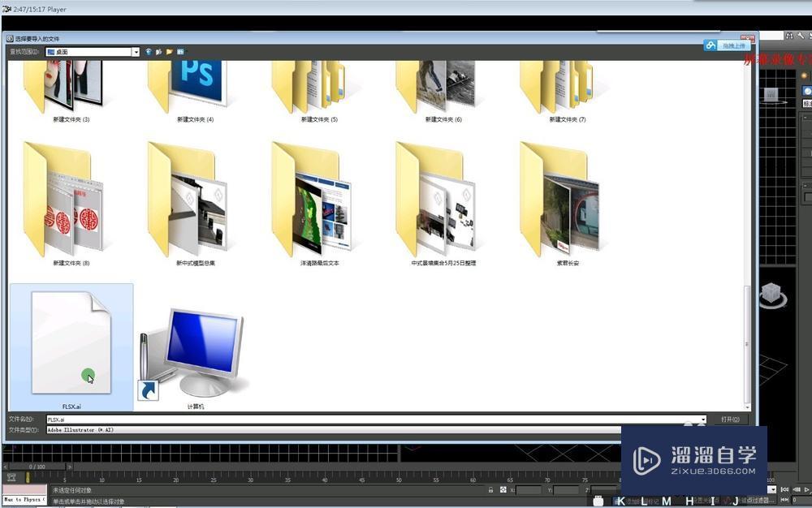This screenshot has height=508, width=812.
Task: Click the 拖拽上传 upload button
Action: pyautogui.click(x=734, y=45)
